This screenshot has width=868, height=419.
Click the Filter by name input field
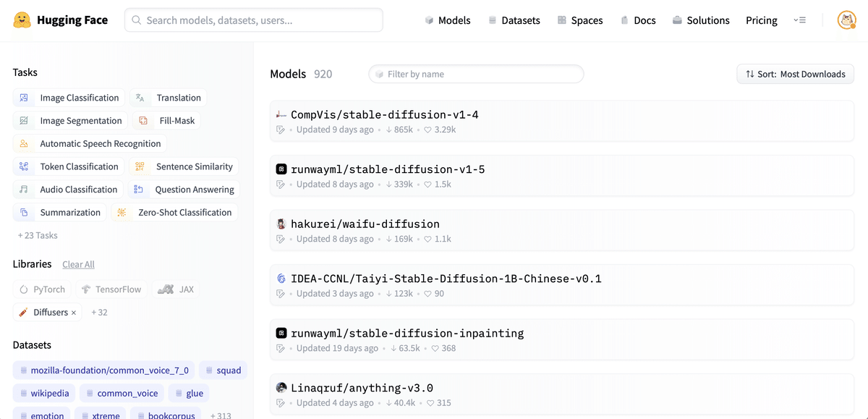(476, 74)
